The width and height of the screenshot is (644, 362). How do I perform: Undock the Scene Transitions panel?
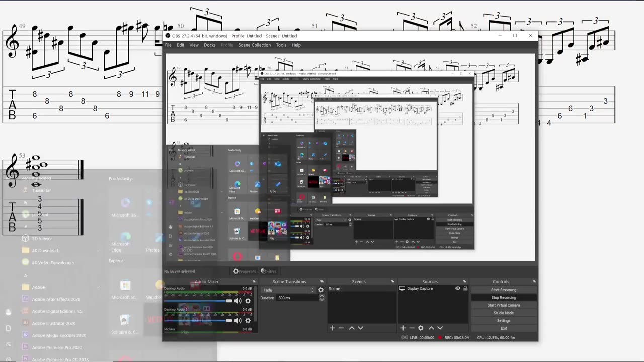click(x=322, y=282)
